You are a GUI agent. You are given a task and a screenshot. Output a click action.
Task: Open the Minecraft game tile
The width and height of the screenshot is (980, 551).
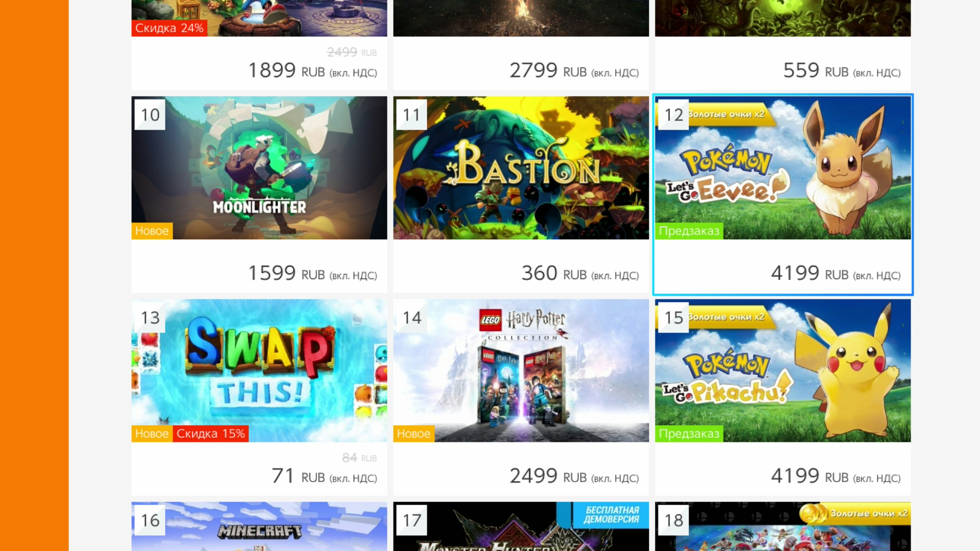(259, 527)
